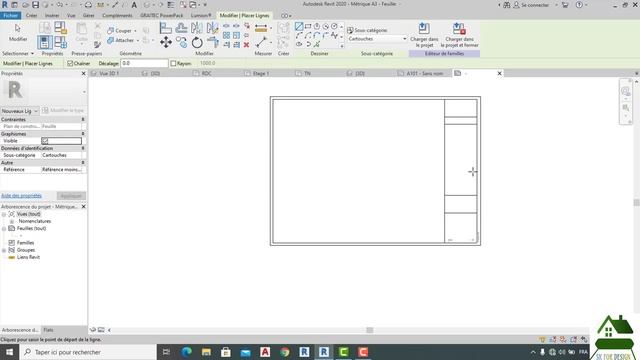Open the Aide des propriétés link
This screenshot has height=360, width=640.
pos(21,196)
